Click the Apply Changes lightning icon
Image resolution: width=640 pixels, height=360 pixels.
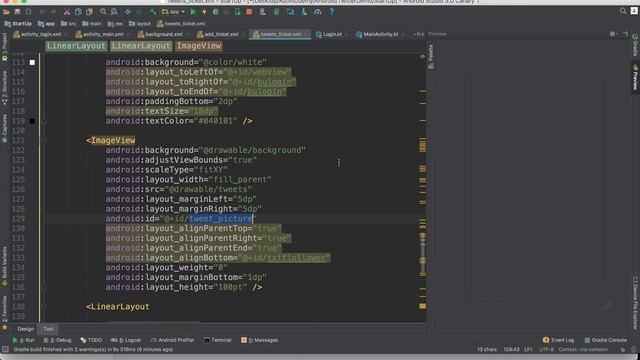pyautogui.click(x=204, y=12)
